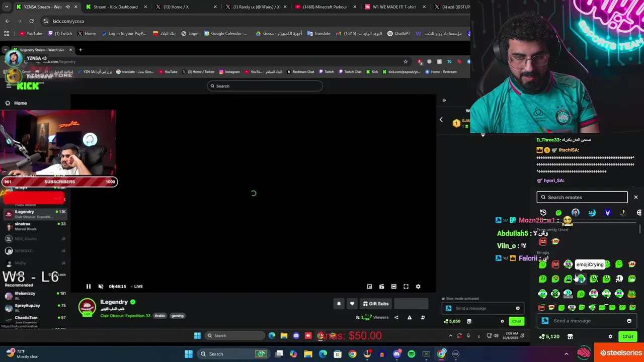Open Clair Obscur: Expedition 33 category link
644x362 pixels.
(125, 316)
